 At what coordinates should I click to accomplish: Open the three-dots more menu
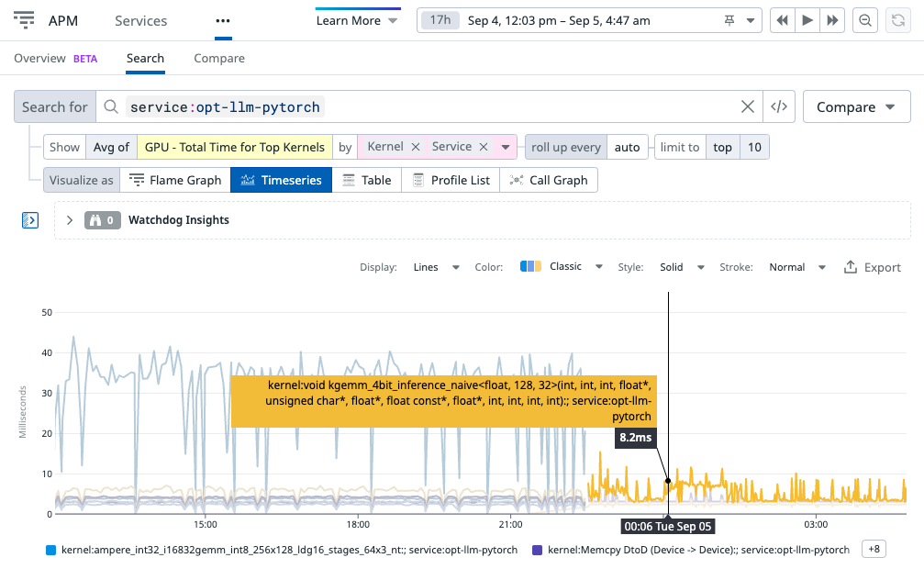pos(223,20)
